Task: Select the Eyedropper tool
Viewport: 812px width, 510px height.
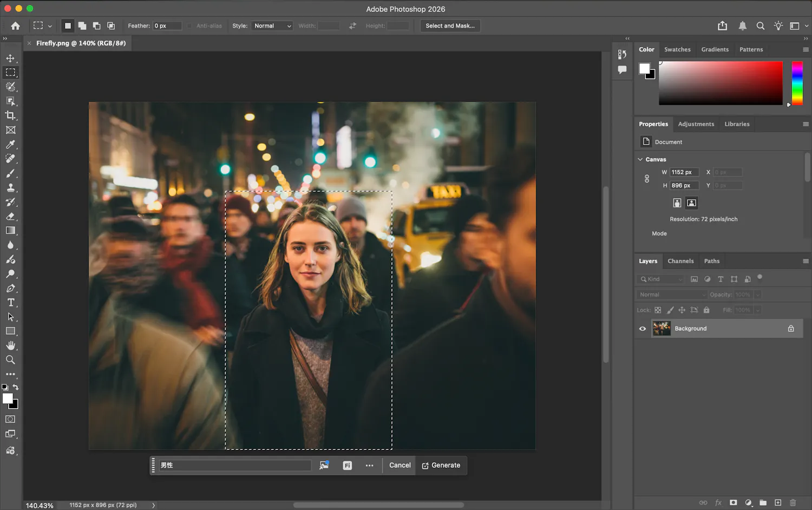Action: point(10,145)
